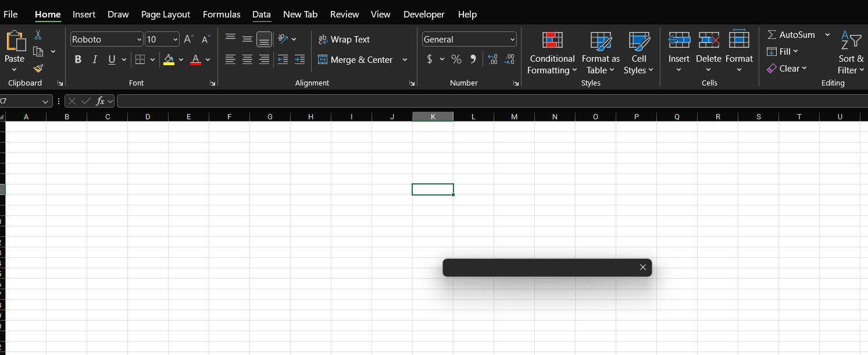Viewport: 868px width, 355px height.
Task: Open the yellow fill color swatch
Action: [x=169, y=59]
